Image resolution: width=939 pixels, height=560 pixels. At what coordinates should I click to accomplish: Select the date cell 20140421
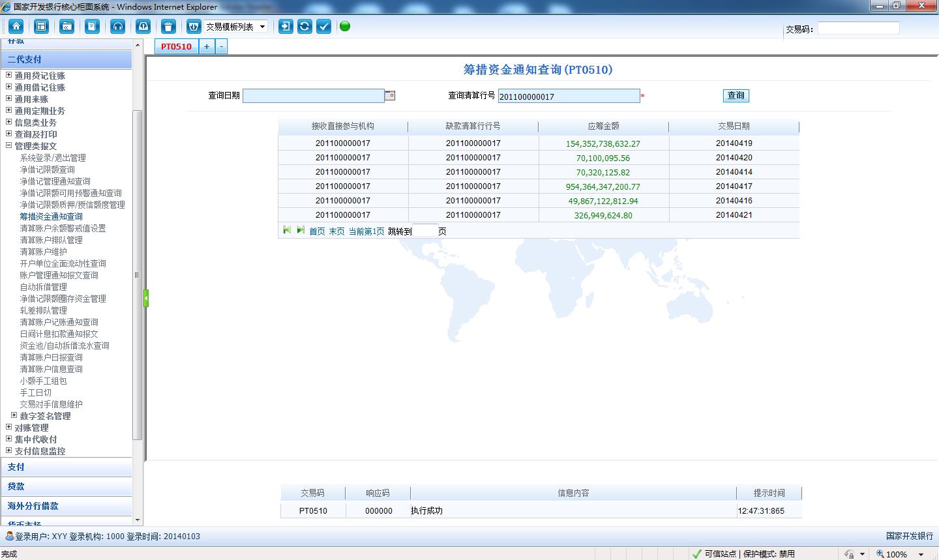(734, 215)
